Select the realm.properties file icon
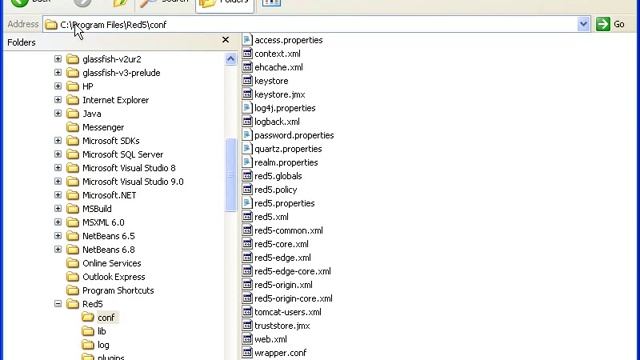This screenshot has height=360, width=640. (x=247, y=162)
